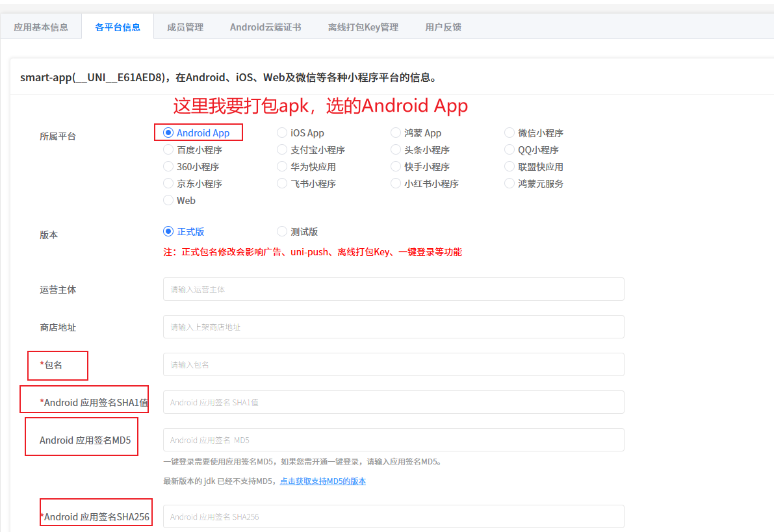
Task: Focus the 包名 input field
Action: click(393, 364)
